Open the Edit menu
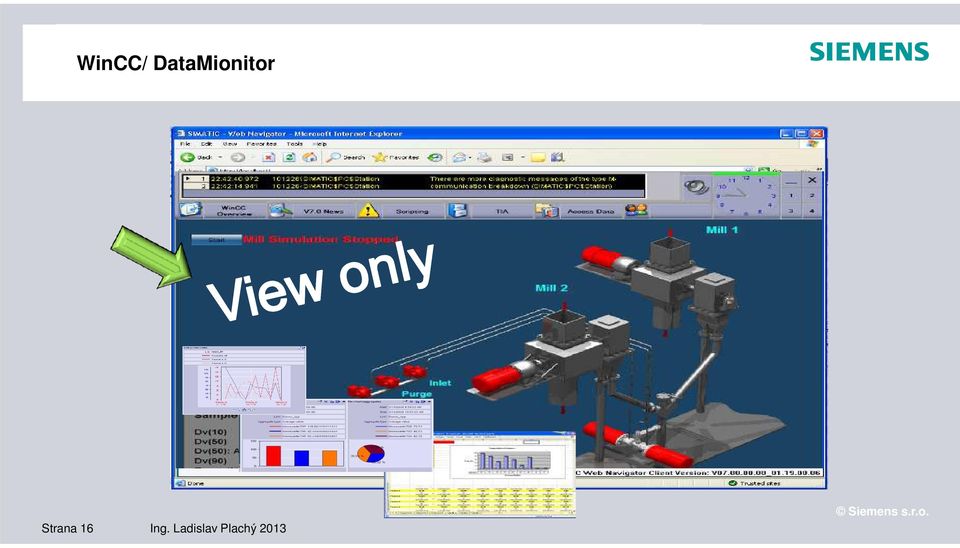 coord(207,144)
